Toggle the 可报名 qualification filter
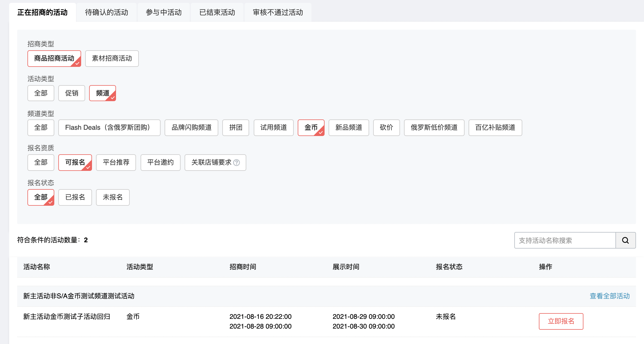644x344 pixels. (x=75, y=163)
